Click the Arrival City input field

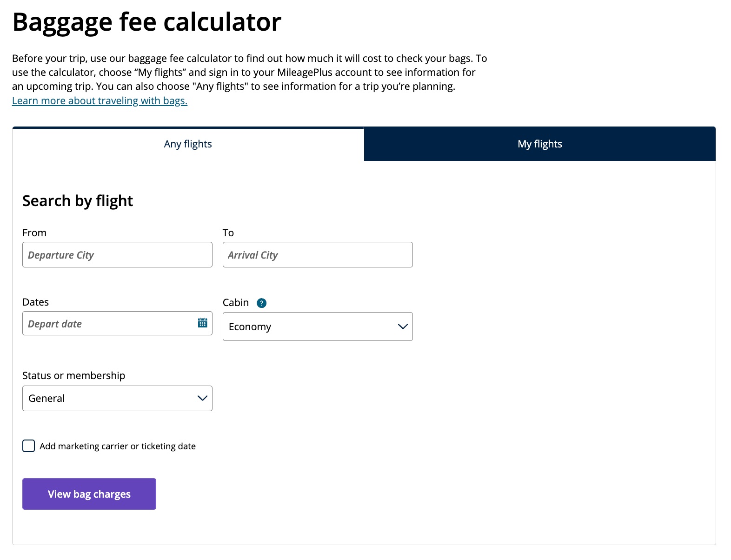318,254
